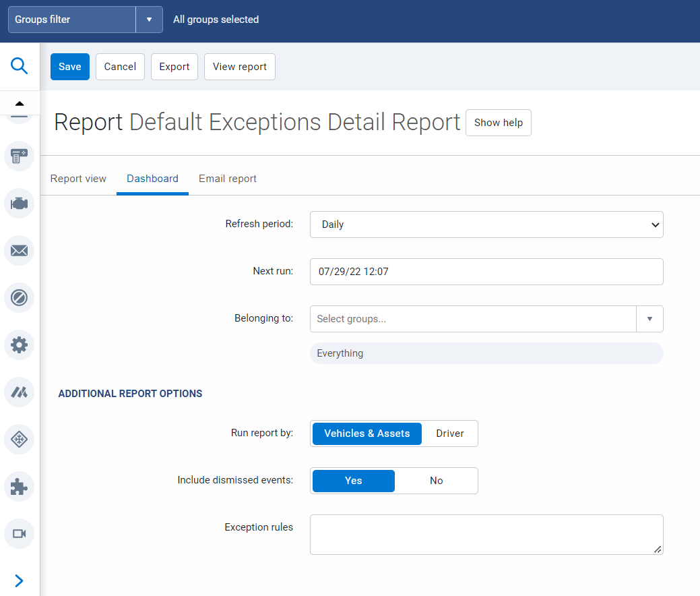Open the Belonging to groups selector arrow

650,318
